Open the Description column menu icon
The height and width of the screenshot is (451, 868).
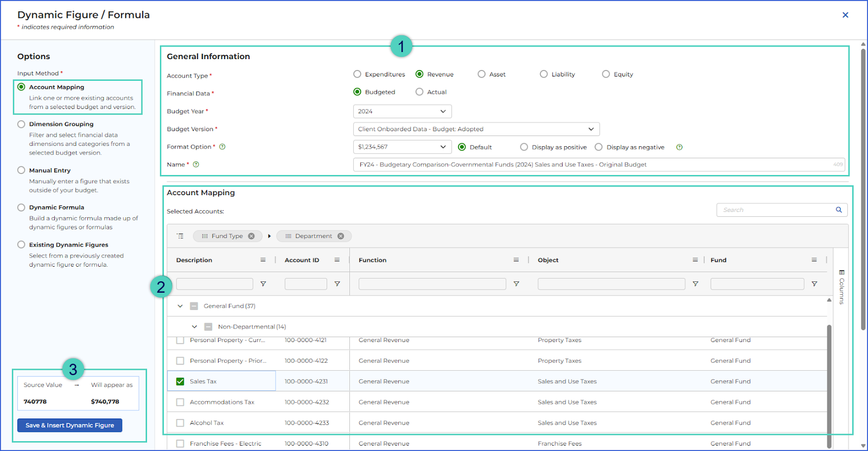click(x=263, y=260)
